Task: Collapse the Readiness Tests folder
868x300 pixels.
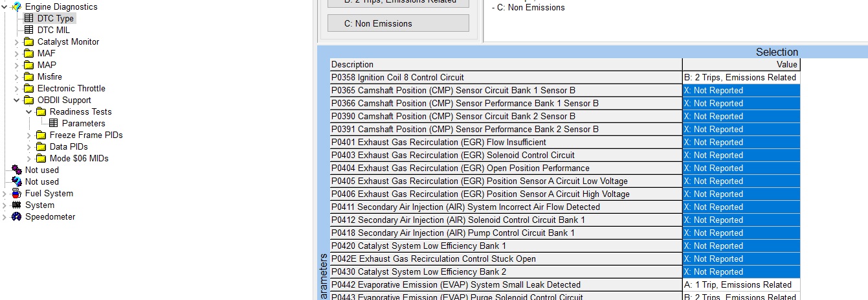Action: click(29, 112)
